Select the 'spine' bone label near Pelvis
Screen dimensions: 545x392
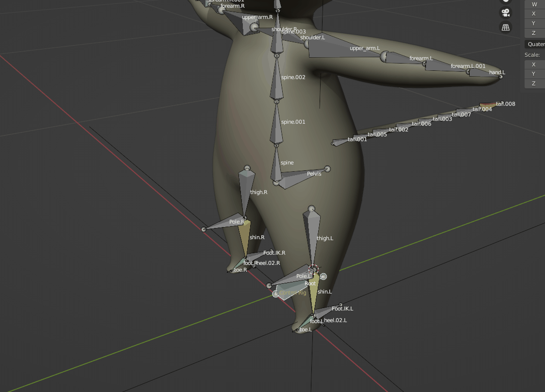coord(287,163)
